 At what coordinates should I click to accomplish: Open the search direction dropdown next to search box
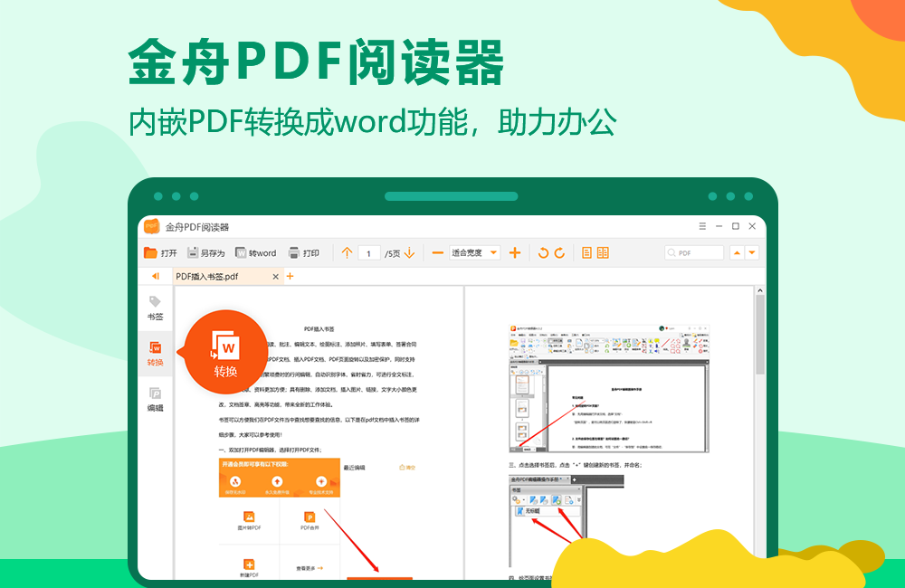coord(750,252)
